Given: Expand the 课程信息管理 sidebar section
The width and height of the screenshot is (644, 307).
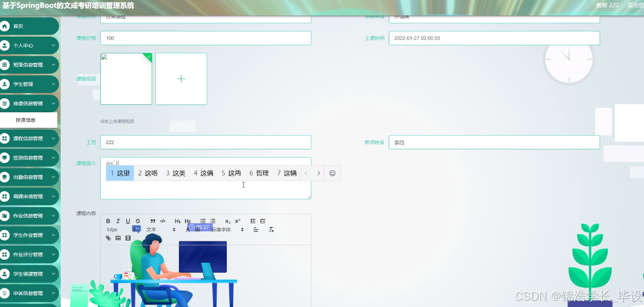Looking at the screenshot, I should click(30, 138).
